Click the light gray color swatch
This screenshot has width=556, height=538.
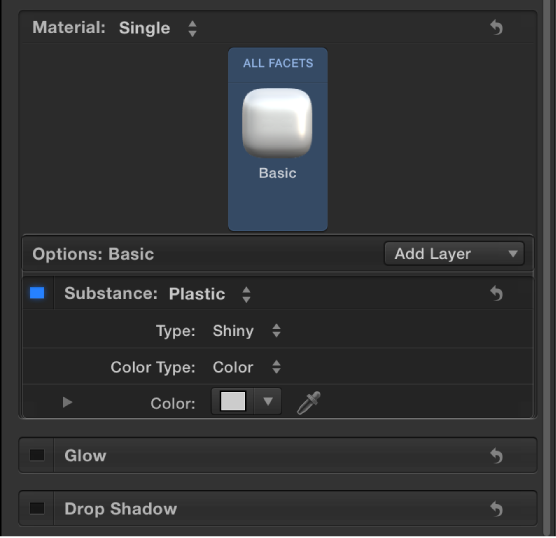point(233,401)
